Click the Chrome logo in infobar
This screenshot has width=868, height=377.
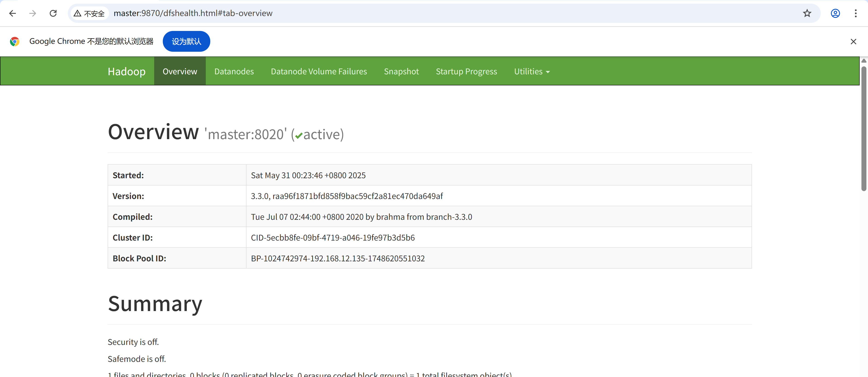14,41
